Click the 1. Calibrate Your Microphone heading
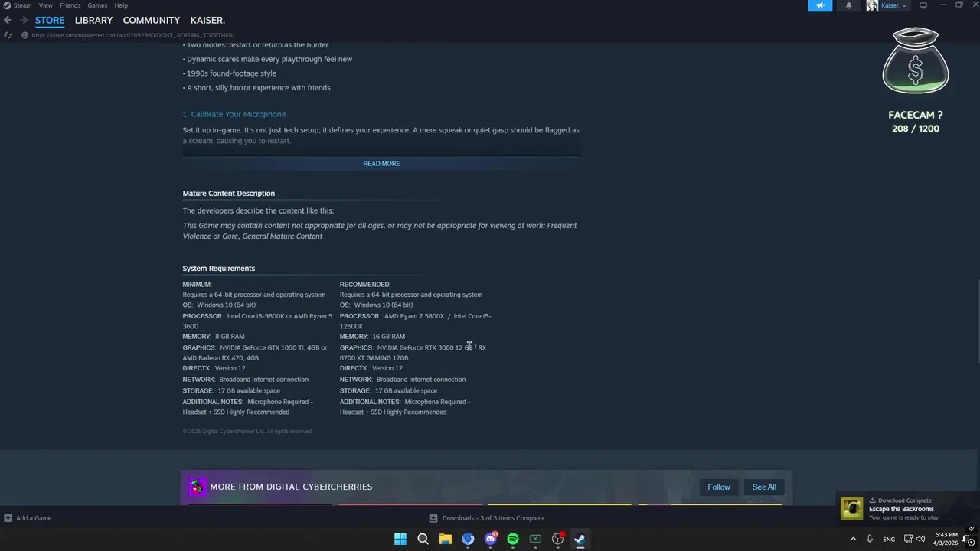This screenshot has width=980, height=551. (234, 114)
